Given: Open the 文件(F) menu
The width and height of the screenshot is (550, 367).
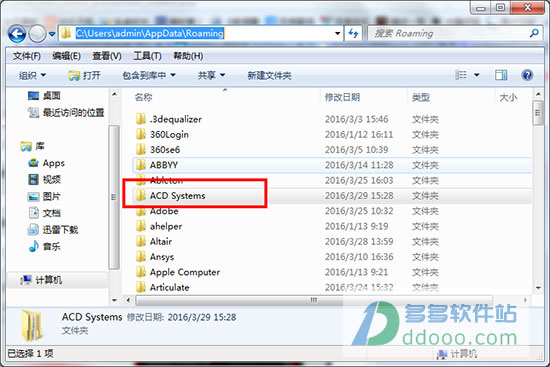Looking at the screenshot, I should [27, 56].
